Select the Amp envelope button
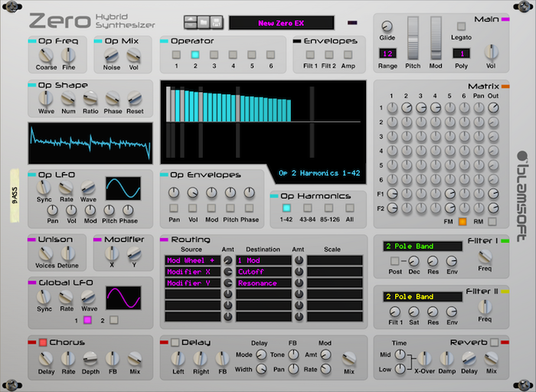The width and height of the screenshot is (536, 392). point(348,54)
